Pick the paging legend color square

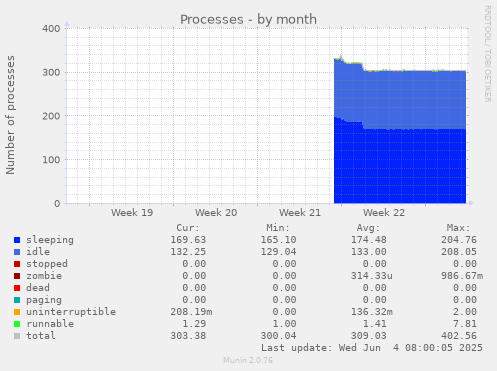(x=17, y=300)
